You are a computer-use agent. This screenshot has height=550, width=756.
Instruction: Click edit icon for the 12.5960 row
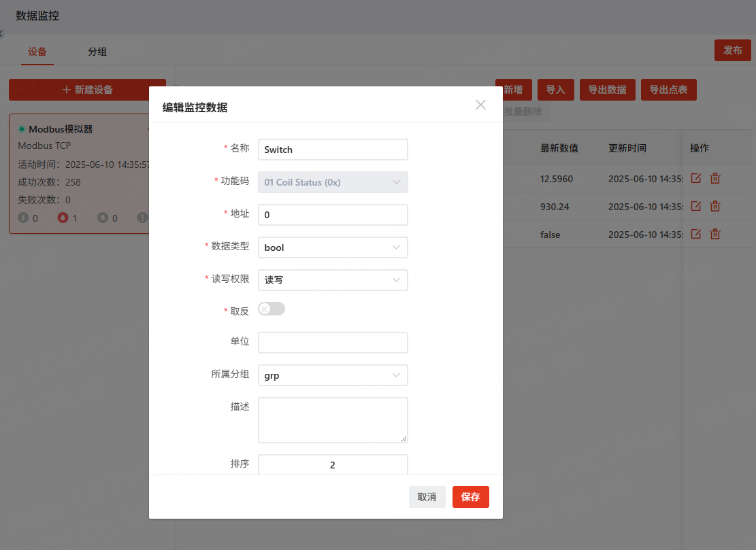(695, 178)
